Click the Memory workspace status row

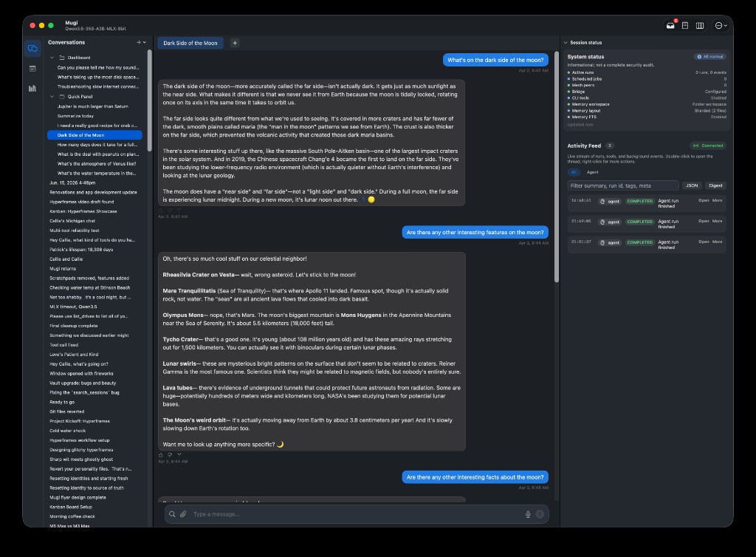(x=647, y=104)
